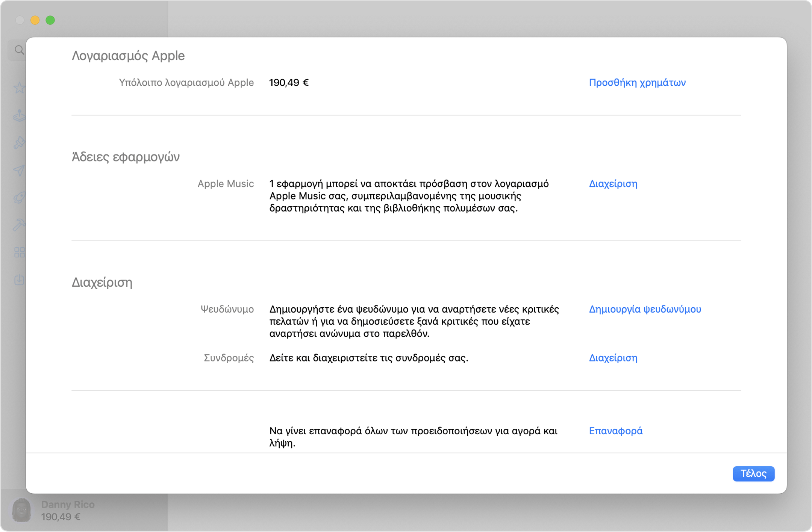Click the Danny Rico account avatar
This screenshot has height=532, width=812.
21,510
